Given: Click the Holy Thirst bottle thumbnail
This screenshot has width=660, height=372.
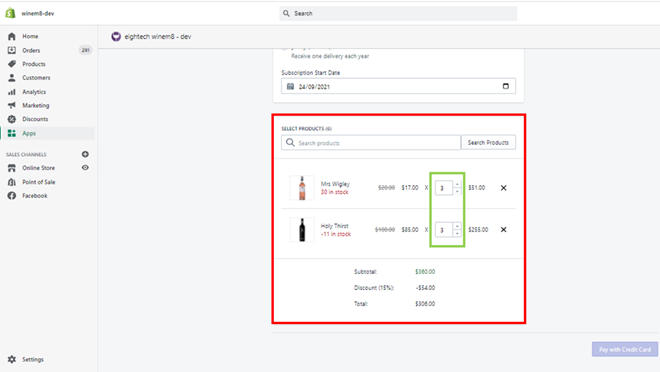Looking at the screenshot, I should tap(302, 230).
